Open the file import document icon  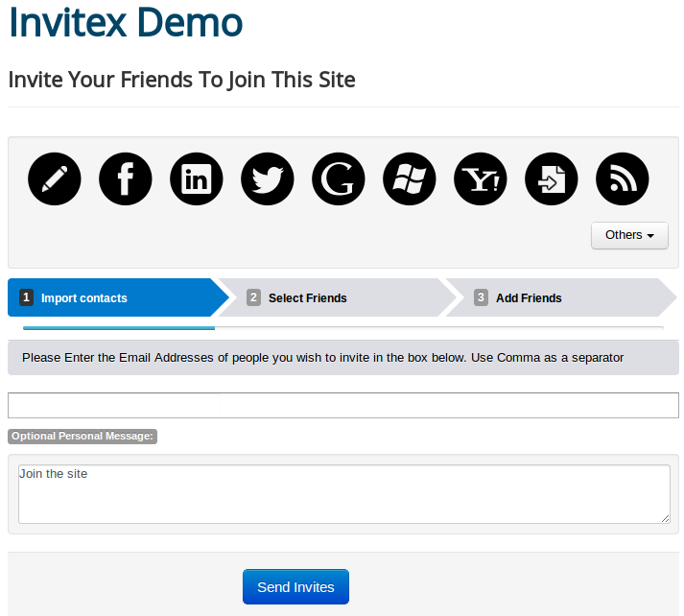coord(552,178)
